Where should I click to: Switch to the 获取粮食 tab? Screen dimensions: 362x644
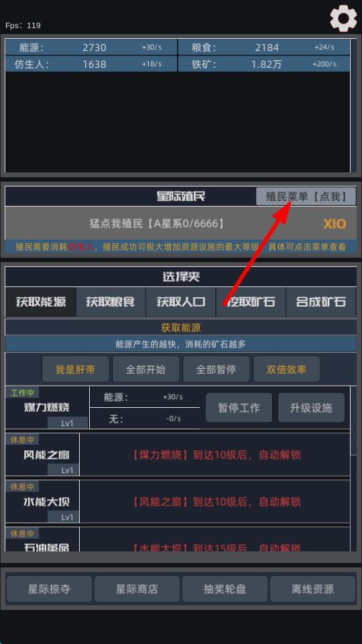(x=111, y=302)
